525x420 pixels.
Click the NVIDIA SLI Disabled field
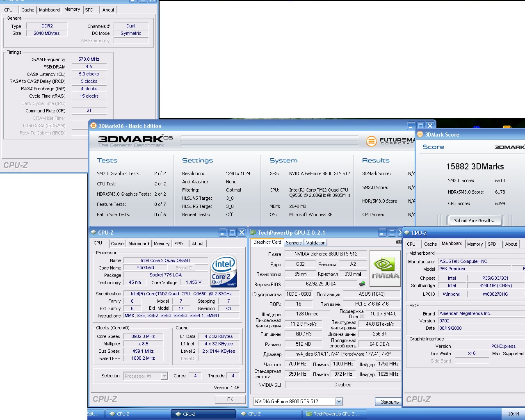pos(343,385)
